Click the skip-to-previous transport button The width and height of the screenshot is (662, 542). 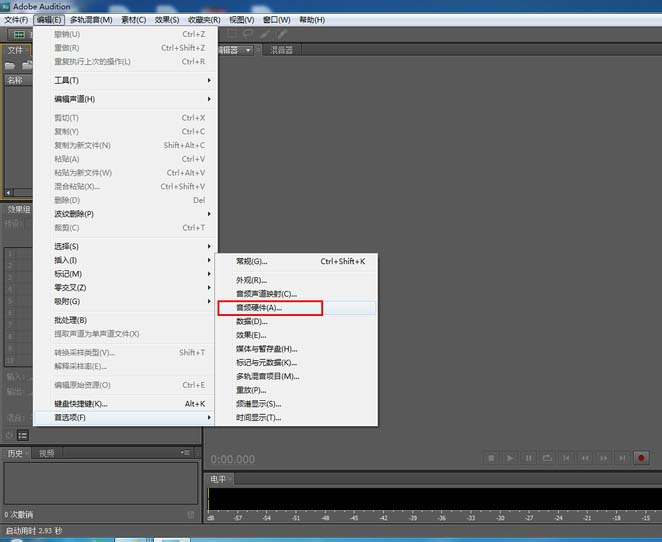coord(566,458)
